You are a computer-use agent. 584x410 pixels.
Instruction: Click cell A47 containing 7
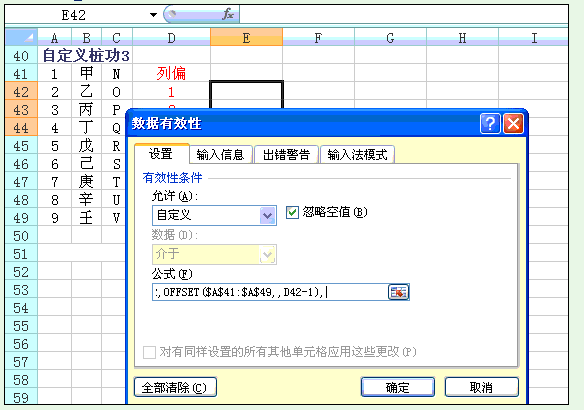[x=55, y=182]
